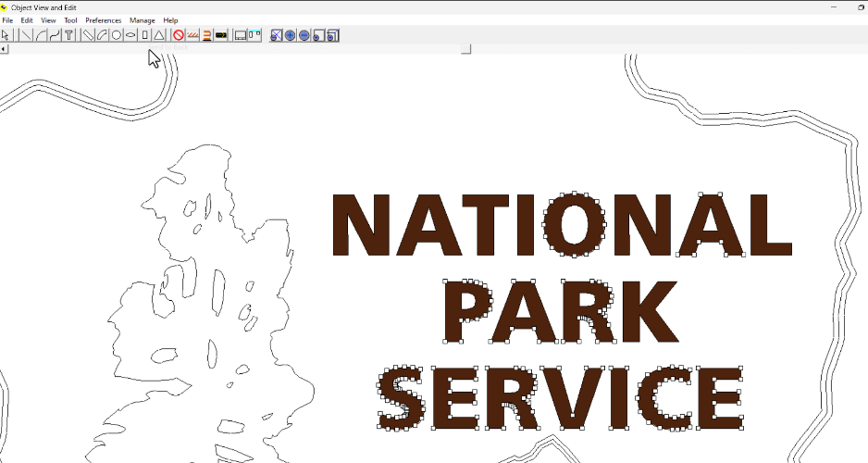Select the arrow pointer tool
Viewport: 868px width, 463px height.
[6, 35]
